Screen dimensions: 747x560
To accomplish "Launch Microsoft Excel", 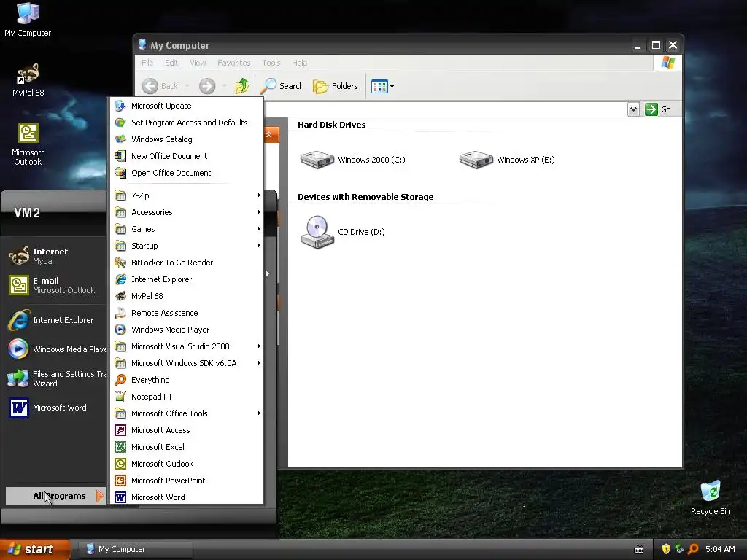I will click(187, 447).
